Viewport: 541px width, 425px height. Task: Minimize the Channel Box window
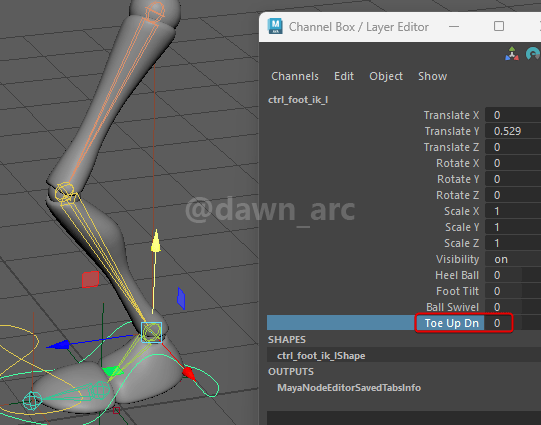(x=454, y=26)
